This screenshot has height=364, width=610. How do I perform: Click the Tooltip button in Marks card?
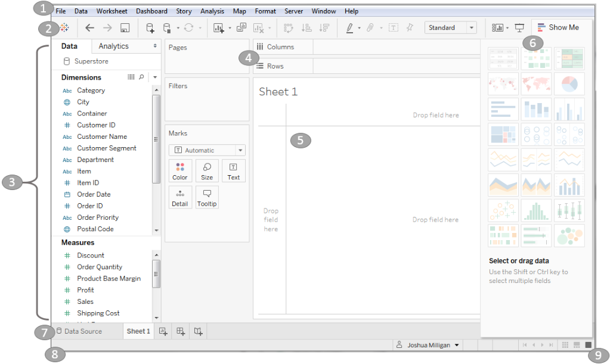[x=207, y=197]
